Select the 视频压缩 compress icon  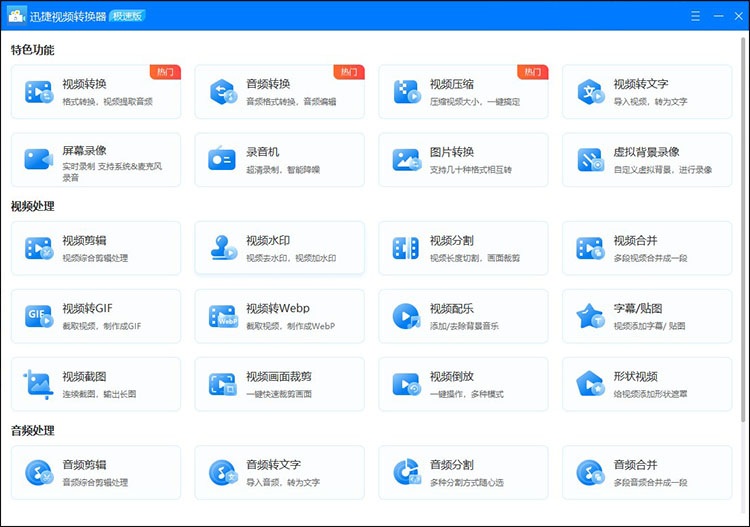point(407,92)
